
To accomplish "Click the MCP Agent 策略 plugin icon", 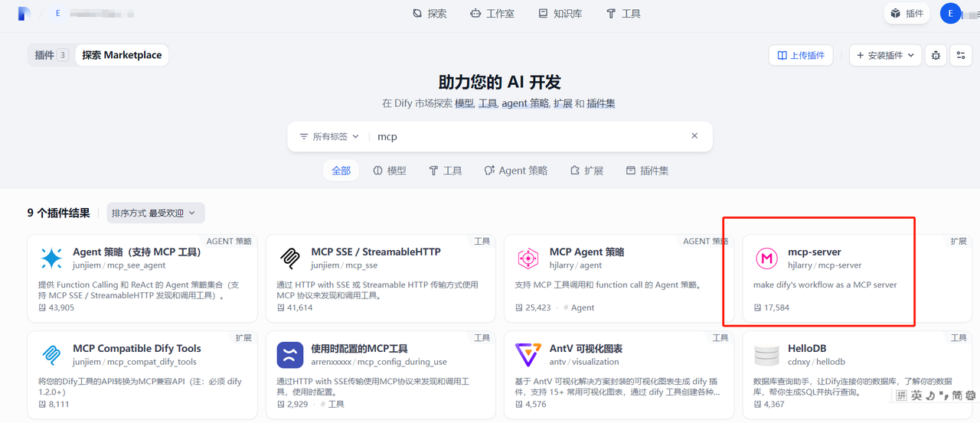I will [x=528, y=259].
